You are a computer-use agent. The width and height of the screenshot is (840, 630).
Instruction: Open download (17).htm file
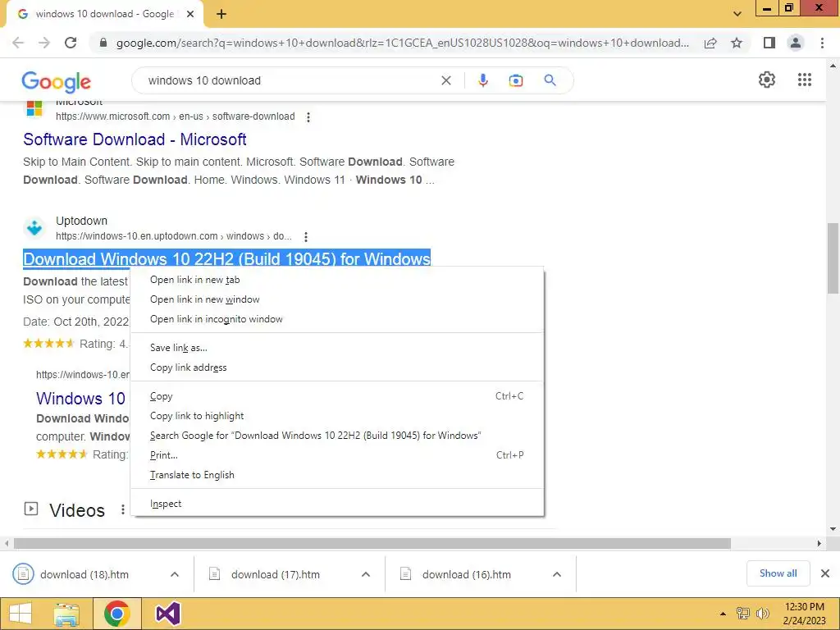click(276, 574)
